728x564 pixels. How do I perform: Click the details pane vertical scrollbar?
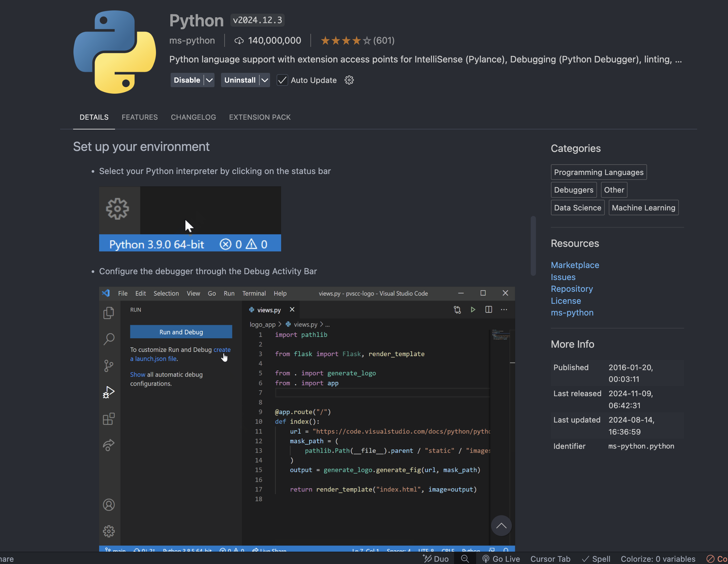(x=533, y=246)
